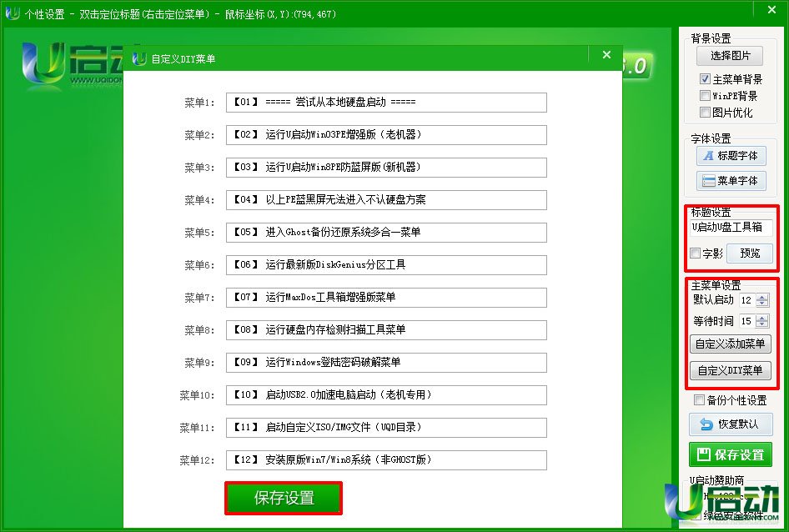Close the 自定义DIY菜单 dialog
The height and width of the screenshot is (532, 789).
(606, 55)
